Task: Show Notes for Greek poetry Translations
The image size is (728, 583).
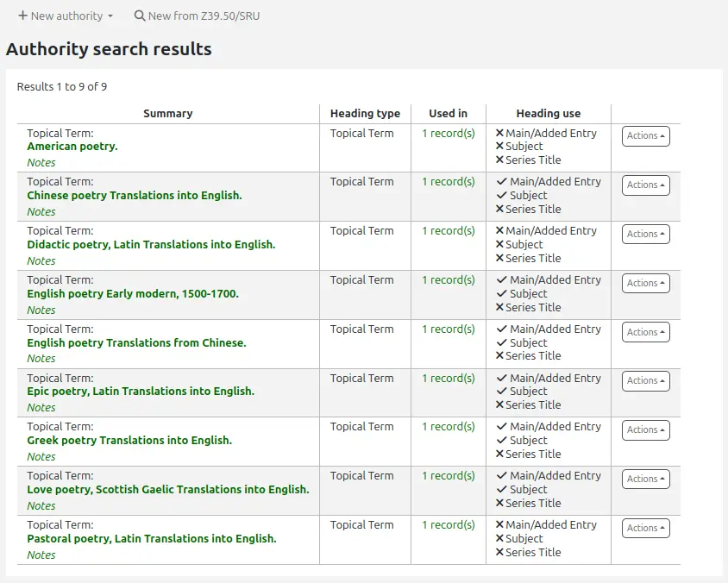Action: point(41,457)
